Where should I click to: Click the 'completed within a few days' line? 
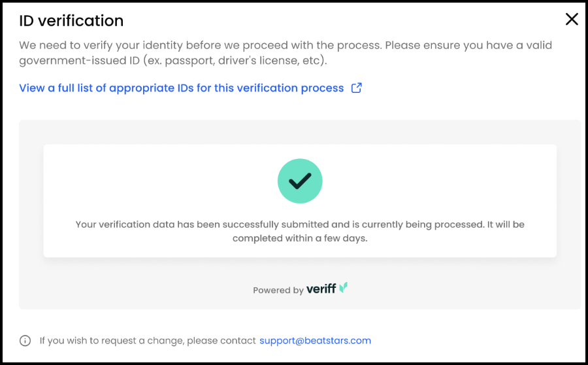(300, 239)
